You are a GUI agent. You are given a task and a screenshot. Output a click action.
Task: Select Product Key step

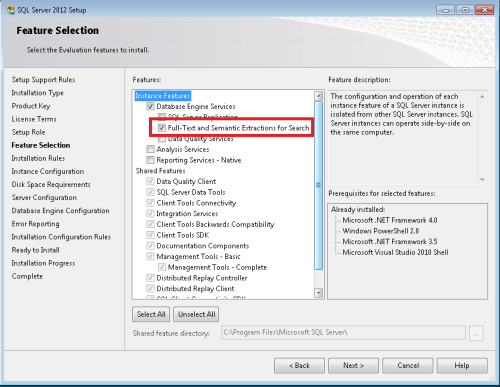point(31,106)
